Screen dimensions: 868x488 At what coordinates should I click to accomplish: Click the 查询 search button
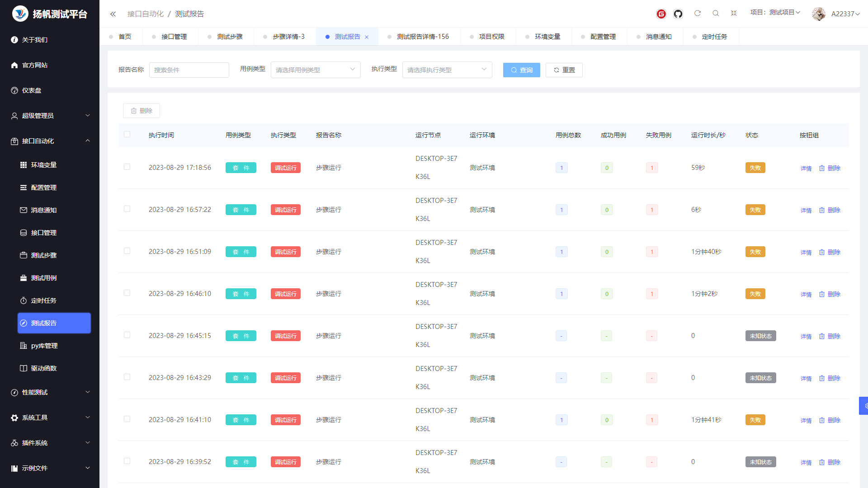[x=521, y=70]
